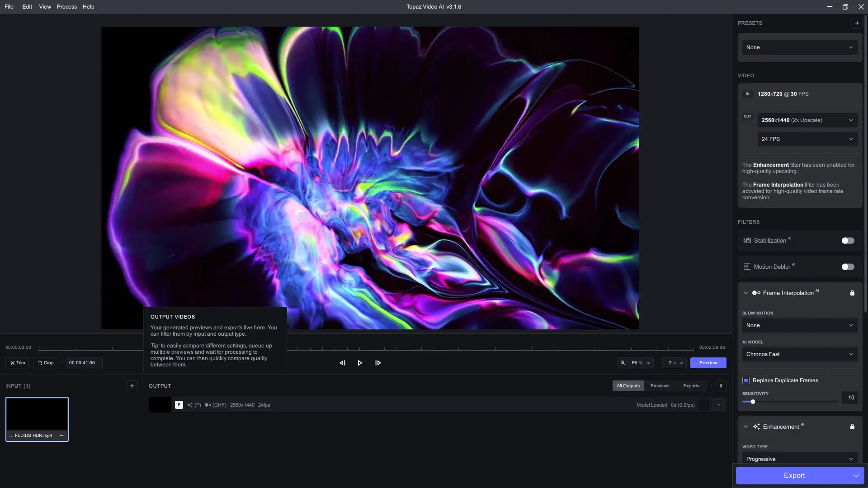Screen dimensions: 868x488
Task: Open the Process menu
Action: pyautogui.click(x=66, y=7)
